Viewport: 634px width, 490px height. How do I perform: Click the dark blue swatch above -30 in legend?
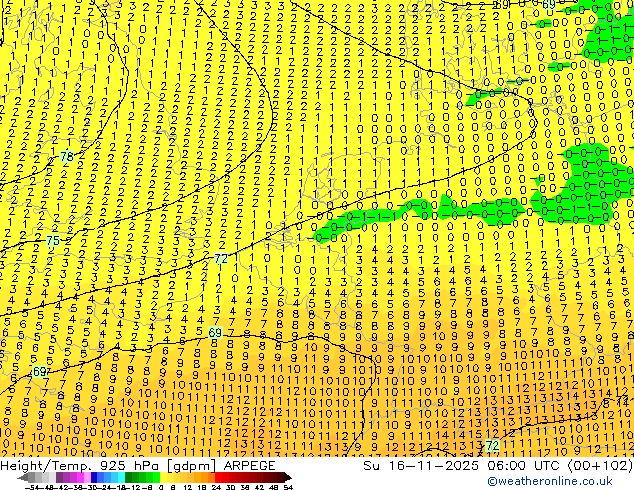click(x=94, y=477)
